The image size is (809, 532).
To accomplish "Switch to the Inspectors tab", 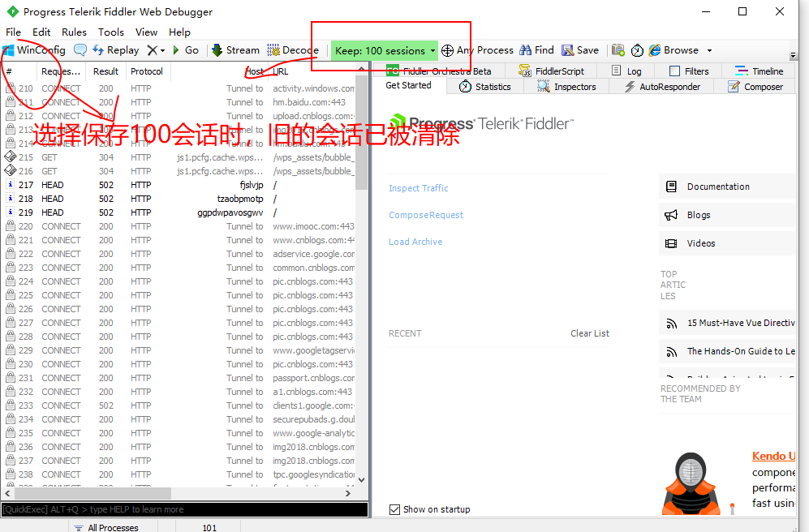I will coord(566,87).
